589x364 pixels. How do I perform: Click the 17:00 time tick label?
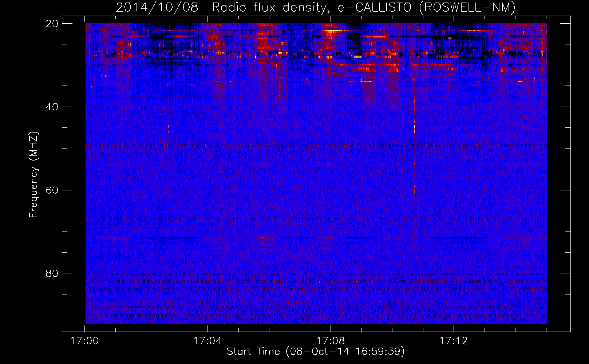click(85, 341)
